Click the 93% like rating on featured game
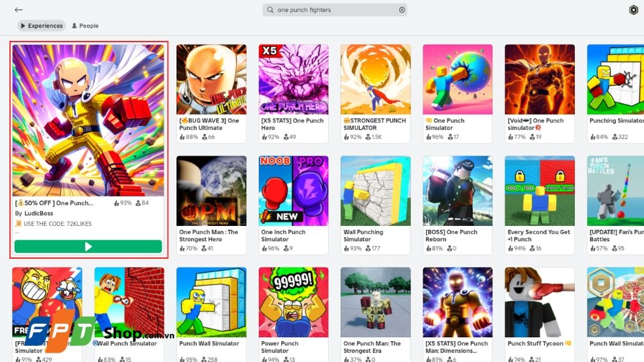Screen dimensions: 644x362 (122, 202)
